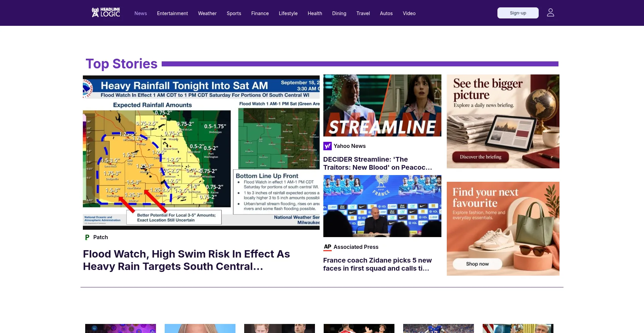
Task: Click the Patch source logo icon
Action: pos(87,237)
